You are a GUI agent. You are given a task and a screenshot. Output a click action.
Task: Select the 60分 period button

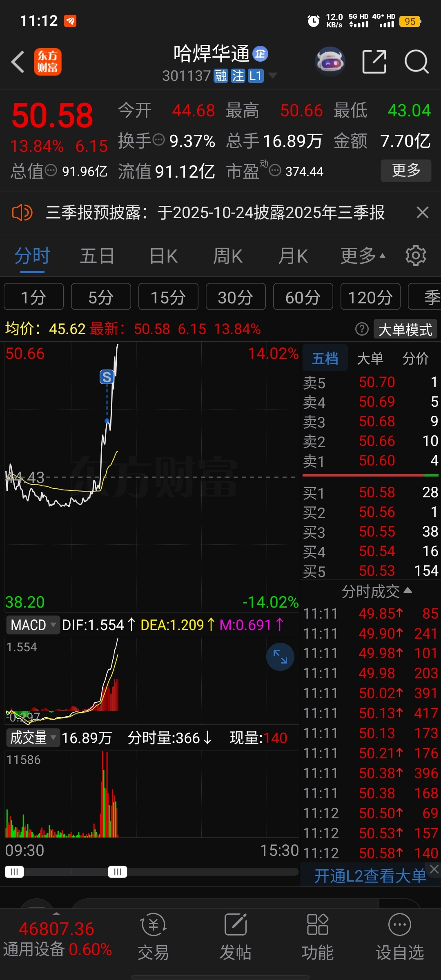303,297
